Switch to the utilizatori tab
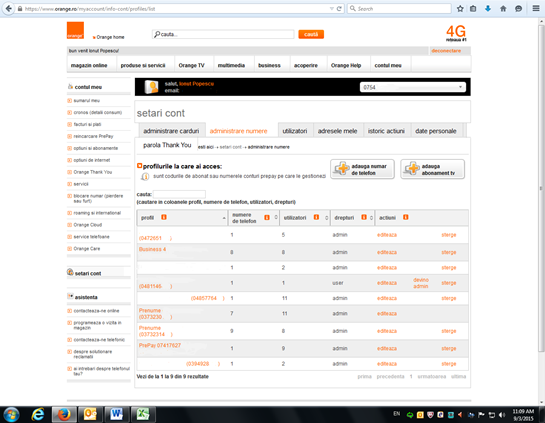545x423 pixels. pos(295,131)
